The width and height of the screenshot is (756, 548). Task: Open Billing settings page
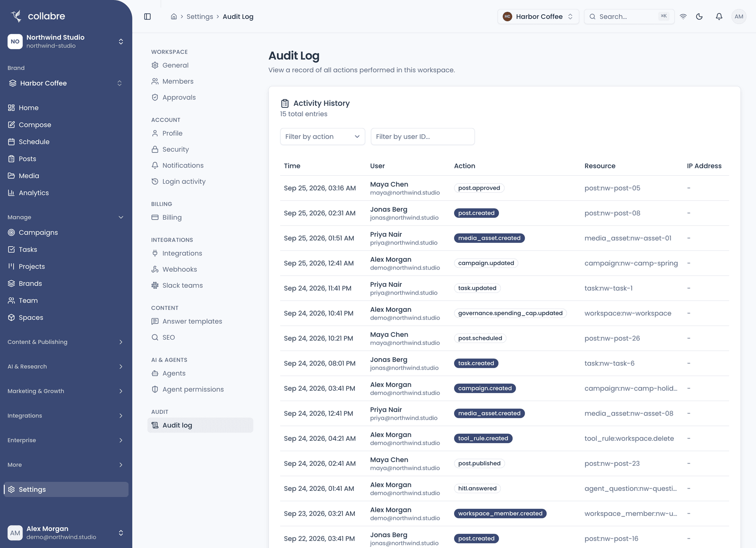coord(200,217)
